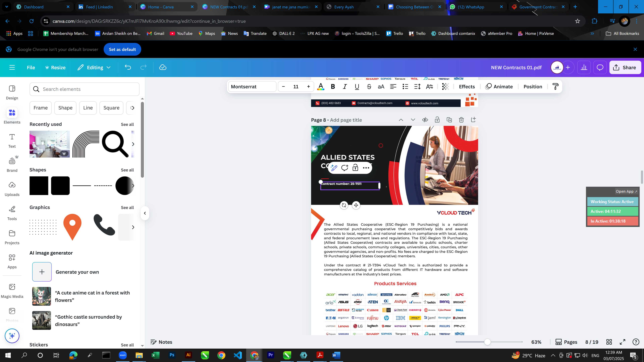
Task: Select the Shape category chip
Action: pyautogui.click(x=65, y=108)
